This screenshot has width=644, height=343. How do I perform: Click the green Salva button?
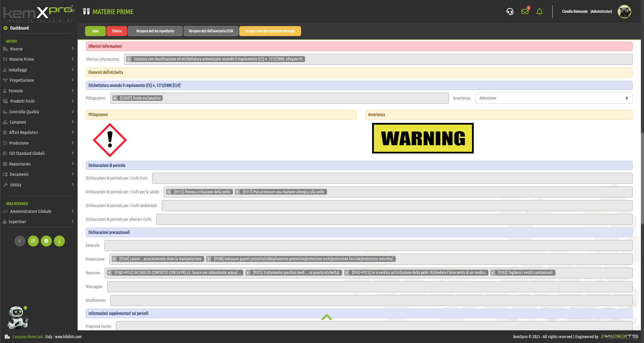tap(95, 31)
